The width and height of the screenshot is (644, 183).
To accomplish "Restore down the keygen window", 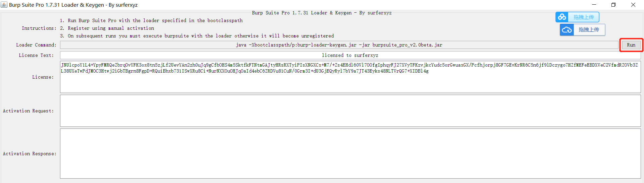I will coord(613,5).
